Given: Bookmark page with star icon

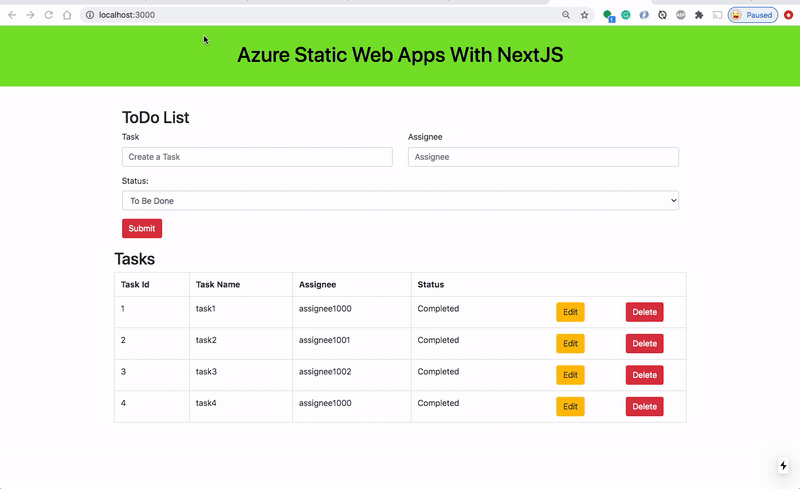Looking at the screenshot, I should pyautogui.click(x=584, y=15).
